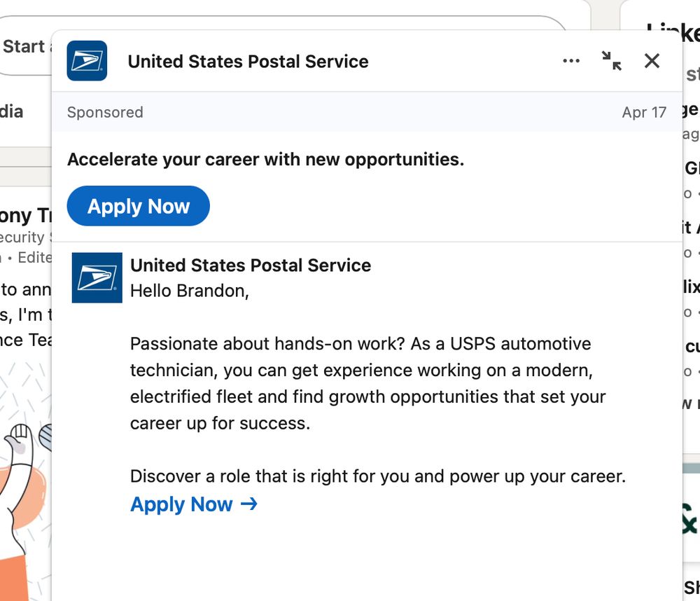Close the USPS sponsored message window

652,61
